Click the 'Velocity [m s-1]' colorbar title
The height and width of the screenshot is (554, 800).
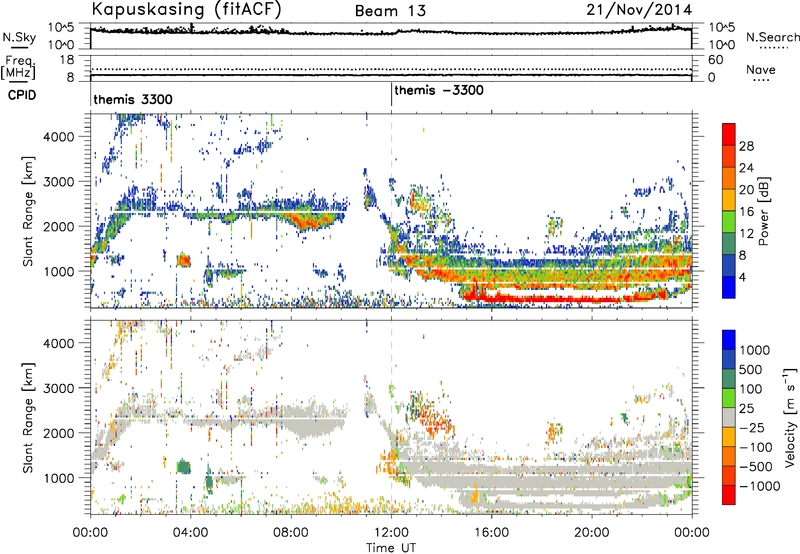pos(790,417)
